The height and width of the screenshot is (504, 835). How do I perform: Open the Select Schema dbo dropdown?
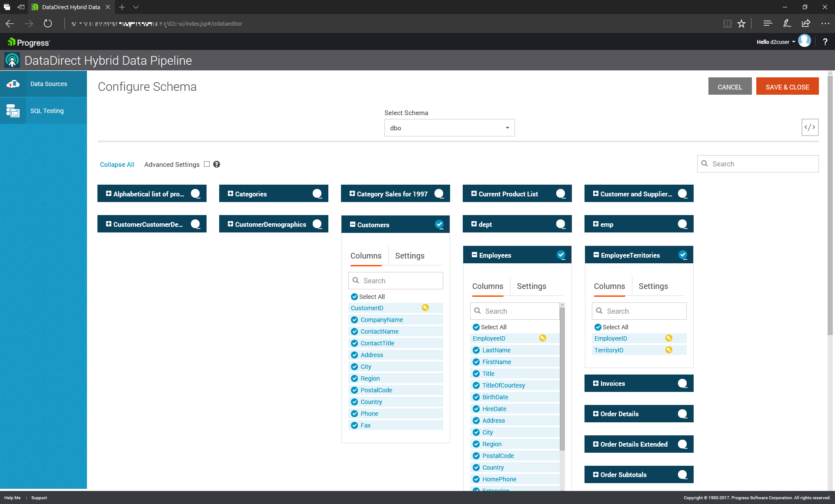coord(449,128)
